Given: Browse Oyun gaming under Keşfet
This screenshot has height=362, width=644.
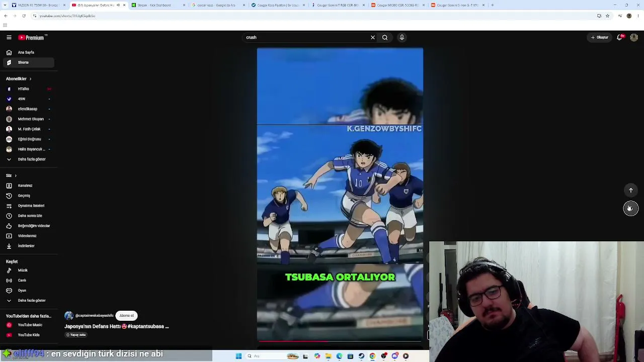Looking at the screenshot, I should pyautogui.click(x=29, y=291).
